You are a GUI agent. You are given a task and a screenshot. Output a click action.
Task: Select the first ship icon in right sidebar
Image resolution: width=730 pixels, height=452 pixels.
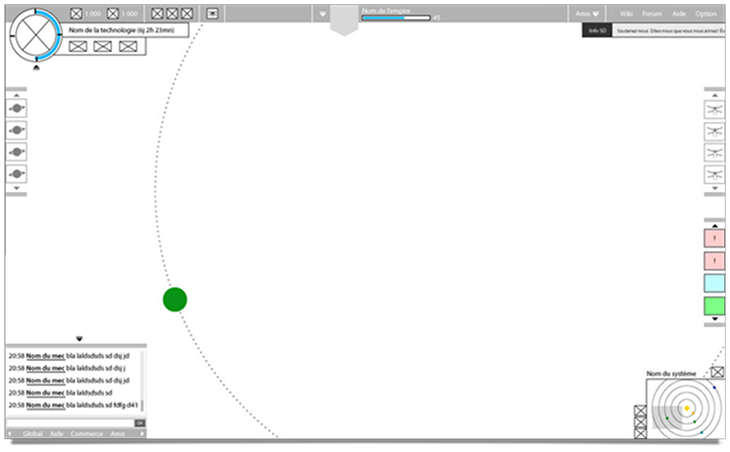tap(714, 110)
